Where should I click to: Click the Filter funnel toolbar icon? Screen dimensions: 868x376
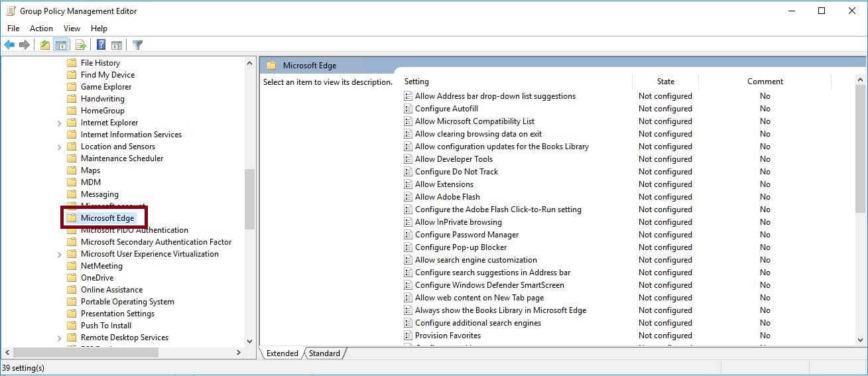coord(137,45)
